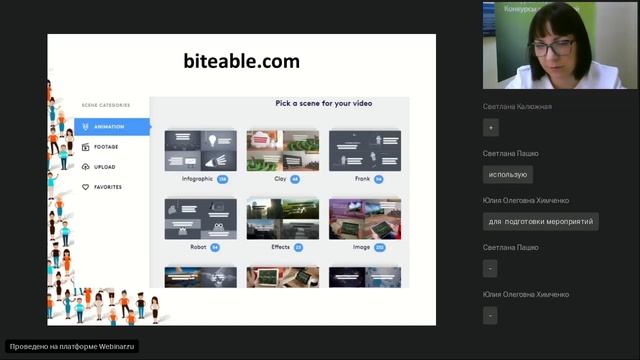This screenshot has width=640, height=360.
Task: Click the Clay scene count badge
Action: click(295, 179)
